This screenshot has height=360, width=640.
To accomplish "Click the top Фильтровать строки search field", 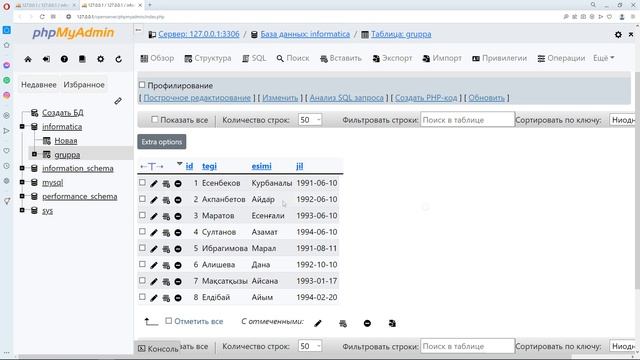I will (467, 120).
